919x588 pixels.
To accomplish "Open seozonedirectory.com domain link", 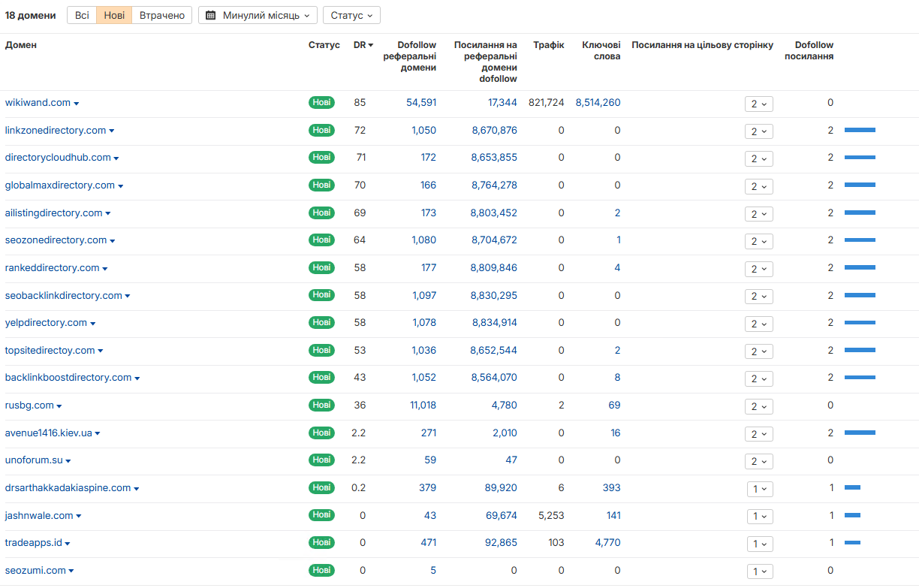I will click(56, 240).
